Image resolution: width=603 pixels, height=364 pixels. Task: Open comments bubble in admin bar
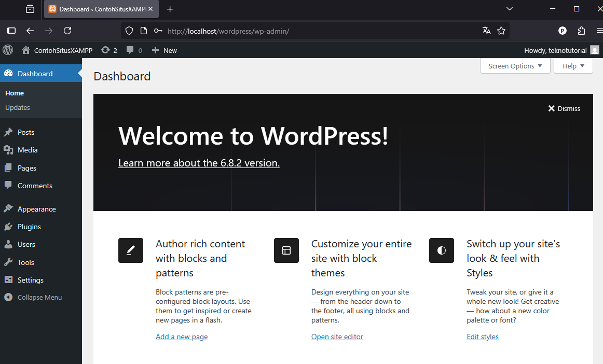[134, 50]
